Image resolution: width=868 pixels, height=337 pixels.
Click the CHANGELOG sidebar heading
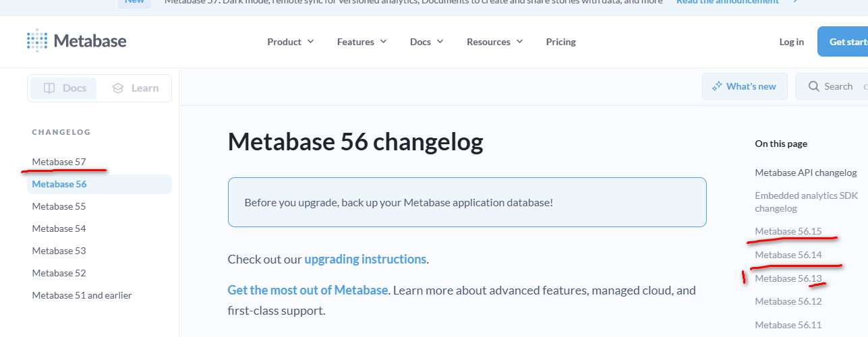[61, 132]
